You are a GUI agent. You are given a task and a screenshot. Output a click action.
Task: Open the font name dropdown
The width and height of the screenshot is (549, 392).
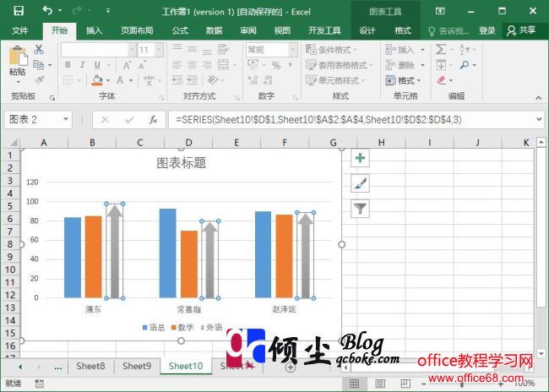132,50
